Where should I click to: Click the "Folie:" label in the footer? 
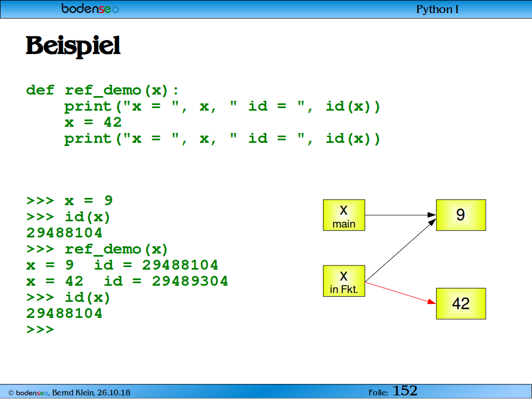click(378, 393)
